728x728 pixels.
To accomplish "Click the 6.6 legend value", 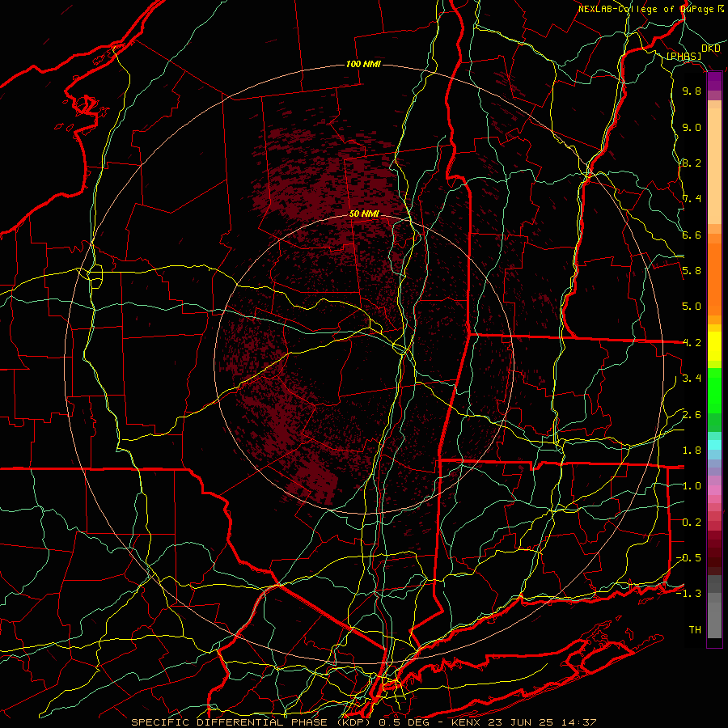I will pyautogui.click(x=692, y=235).
